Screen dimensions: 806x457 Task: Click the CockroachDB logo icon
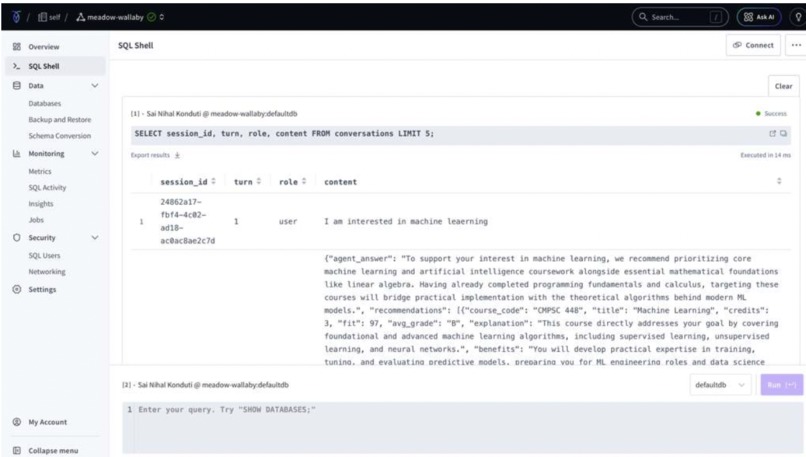[16, 17]
